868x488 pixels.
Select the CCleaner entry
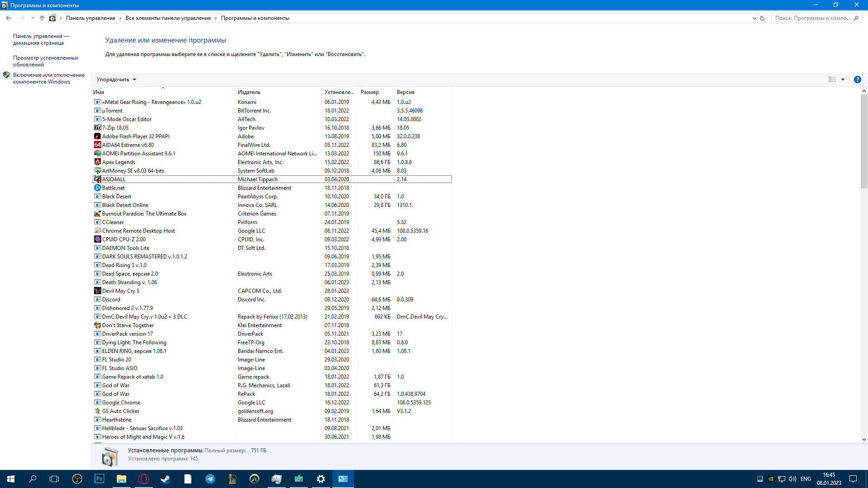(x=272, y=222)
